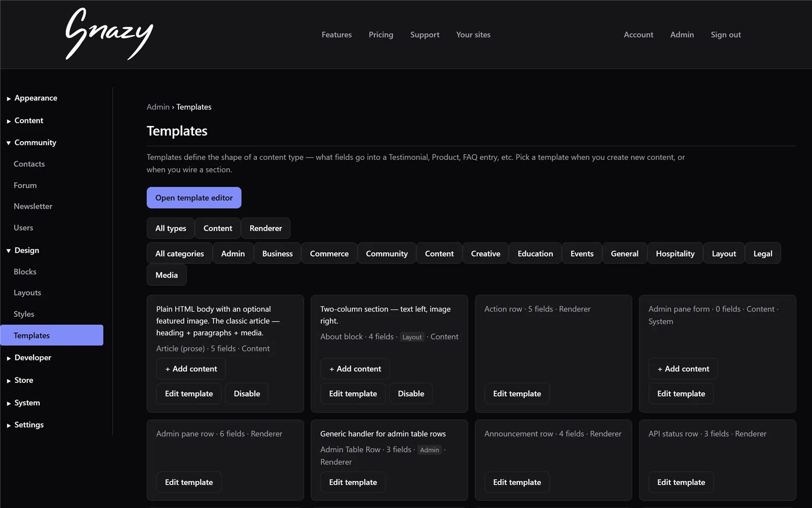Go to Pricing page

tap(381, 35)
